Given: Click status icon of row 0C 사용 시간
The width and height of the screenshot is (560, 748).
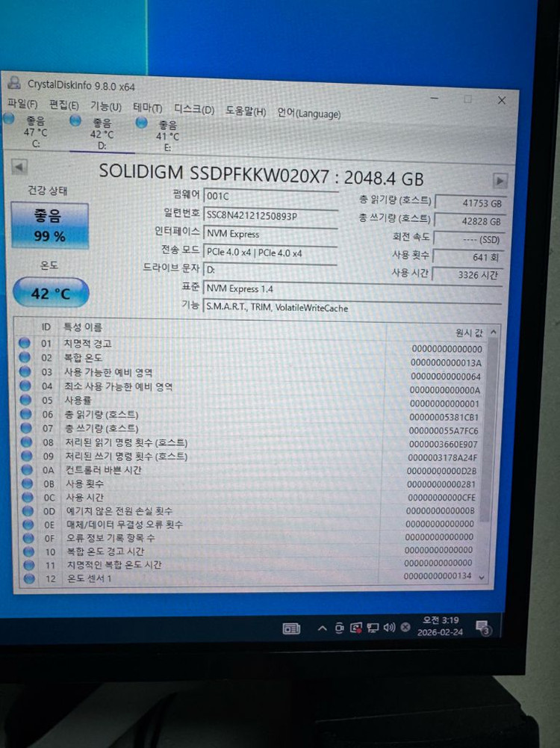Looking at the screenshot, I should (28, 497).
